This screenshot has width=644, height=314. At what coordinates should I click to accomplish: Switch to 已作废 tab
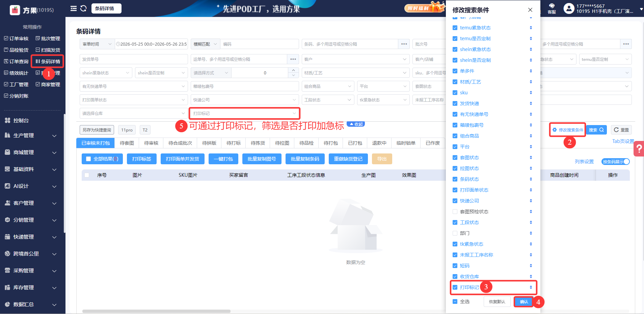point(433,143)
